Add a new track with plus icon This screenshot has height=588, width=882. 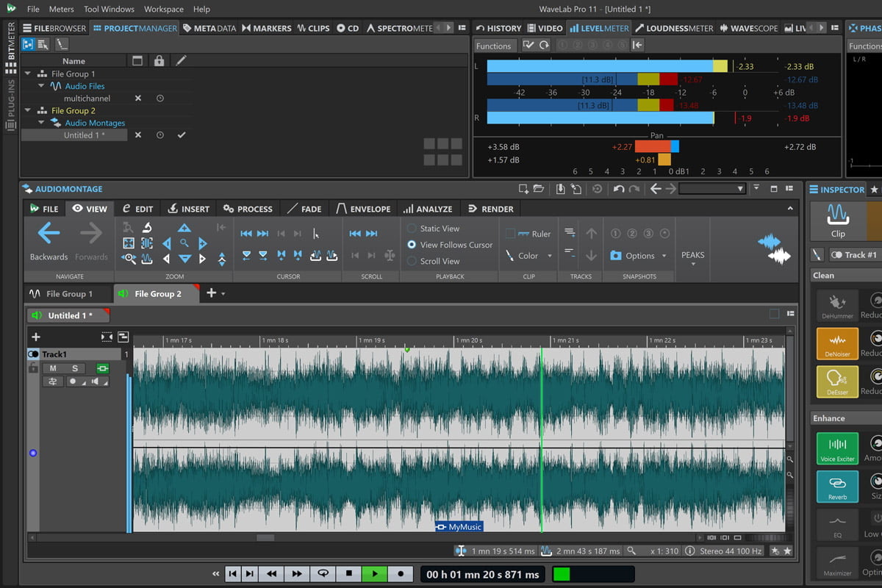(35, 337)
